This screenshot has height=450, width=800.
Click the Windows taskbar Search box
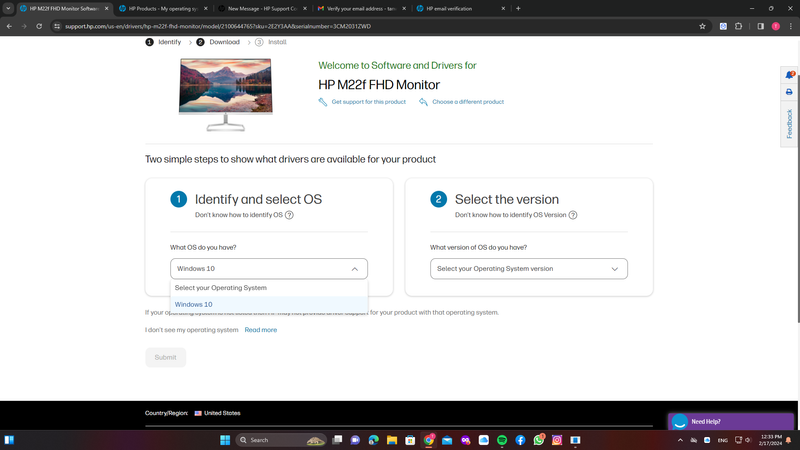(281, 440)
